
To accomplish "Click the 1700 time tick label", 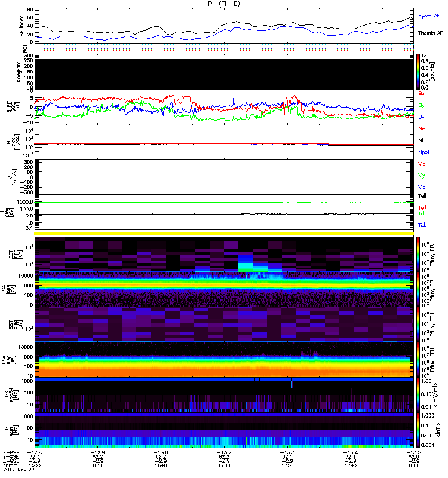I will pyautogui.click(x=224, y=465).
